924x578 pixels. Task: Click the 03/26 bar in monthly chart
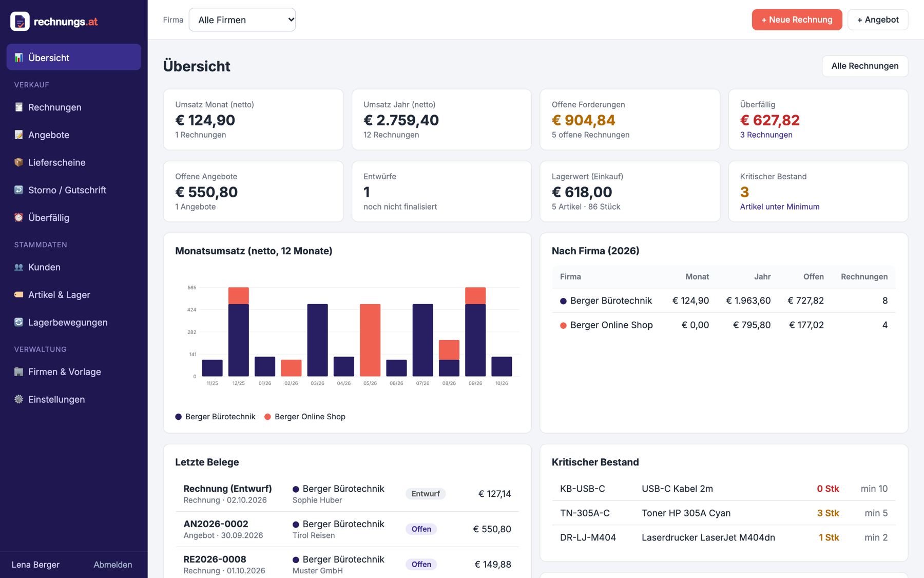[x=317, y=340]
